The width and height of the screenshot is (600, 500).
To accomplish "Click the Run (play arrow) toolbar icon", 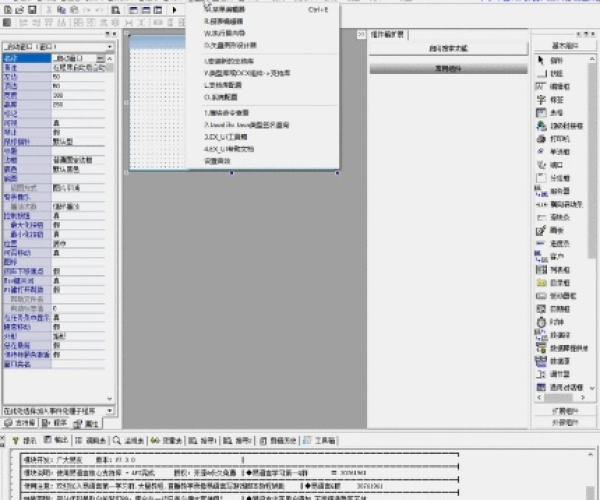I will click(x=174, y=10).
